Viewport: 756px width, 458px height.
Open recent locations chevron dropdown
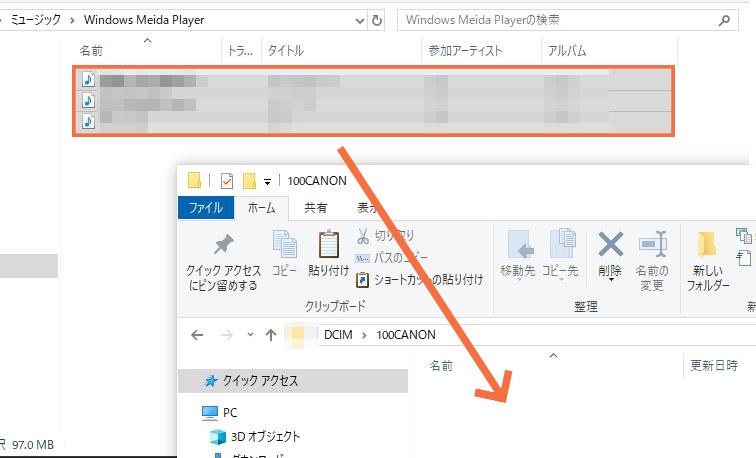(250, 334)
